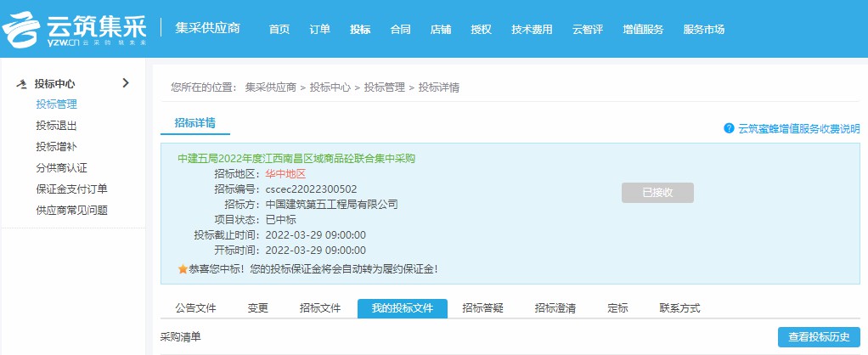The height and width of the screenshot is (355, 868).
Task: Open 云筑蜜蜂增值服务收费说明 link
Action: point(798,129)
